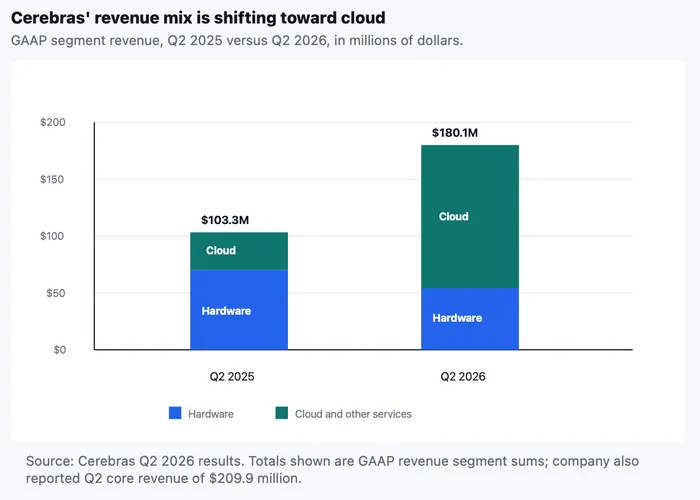Click the "GAAP segment revenue" subtitle line
Image resolution: width=700 pixels, height=500 pixels.
[x=237, y=41]
